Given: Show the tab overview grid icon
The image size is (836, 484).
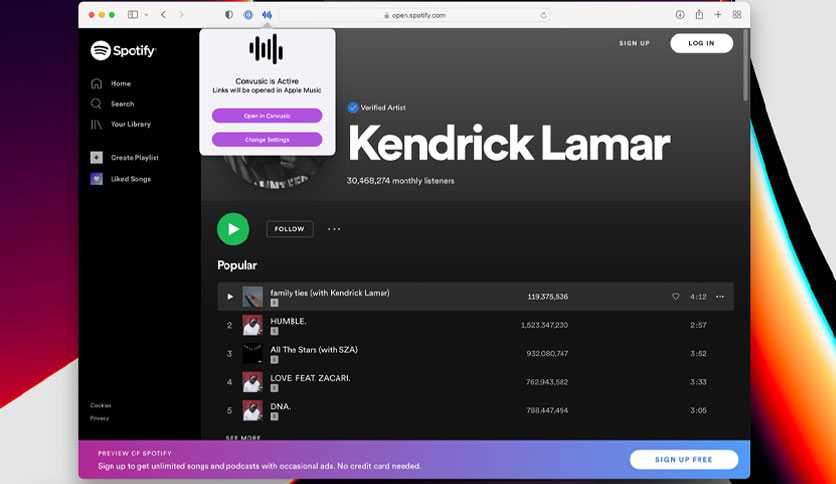Looking at the screenshot, I should (x=737, y=15).
